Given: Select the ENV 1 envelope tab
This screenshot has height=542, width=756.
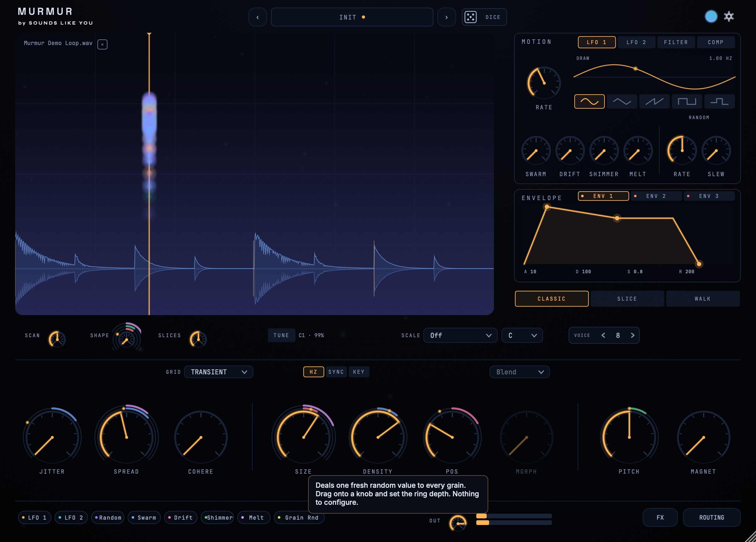Looking at the screenshot, I should coord(603,196).
